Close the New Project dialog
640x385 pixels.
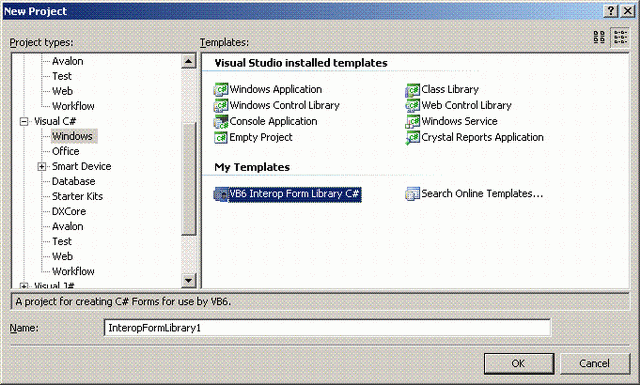628,11
